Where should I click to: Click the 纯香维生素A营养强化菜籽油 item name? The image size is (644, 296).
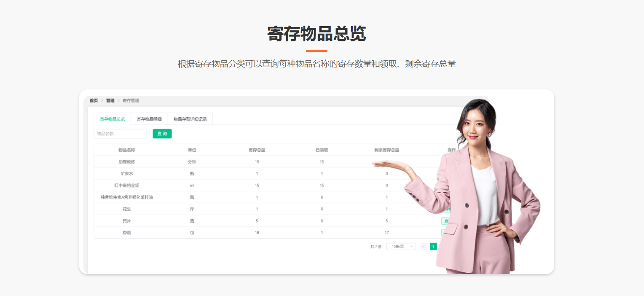[127, 197]
